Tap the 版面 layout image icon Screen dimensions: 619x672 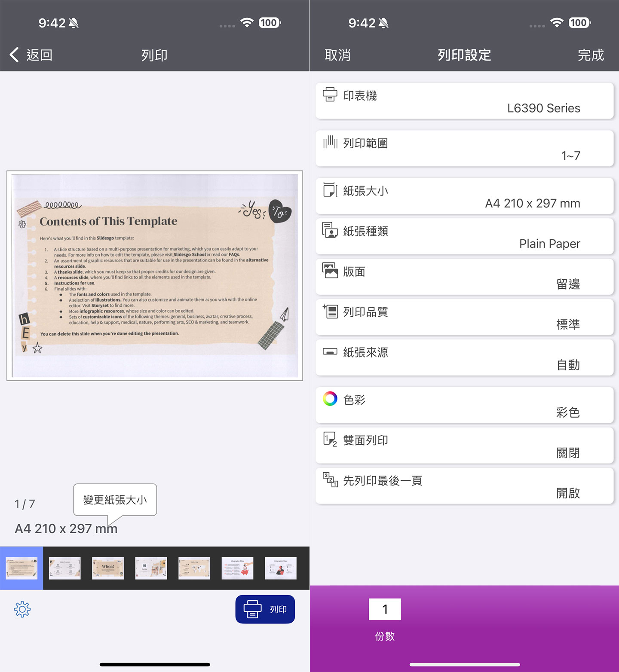click(330, 270)
